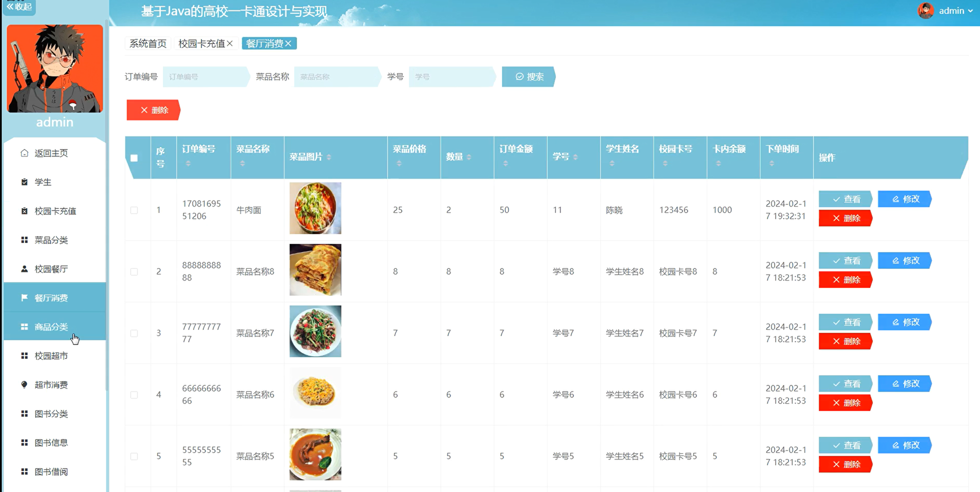The image size is (980, 492).
Task: Collapse sidebar with 收起 button
Action: pos(19,7)
